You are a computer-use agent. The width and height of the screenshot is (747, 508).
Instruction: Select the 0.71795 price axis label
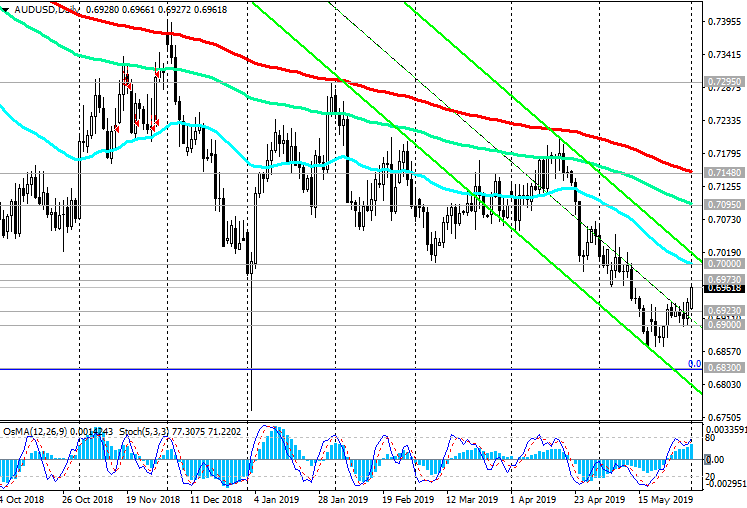tap(724, 153)
